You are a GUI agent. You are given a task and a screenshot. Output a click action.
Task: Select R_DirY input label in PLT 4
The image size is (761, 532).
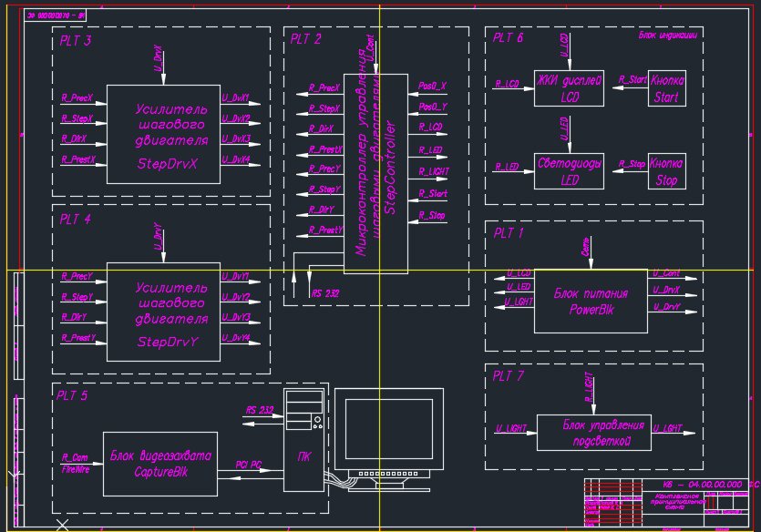click(x=74, y=317)
